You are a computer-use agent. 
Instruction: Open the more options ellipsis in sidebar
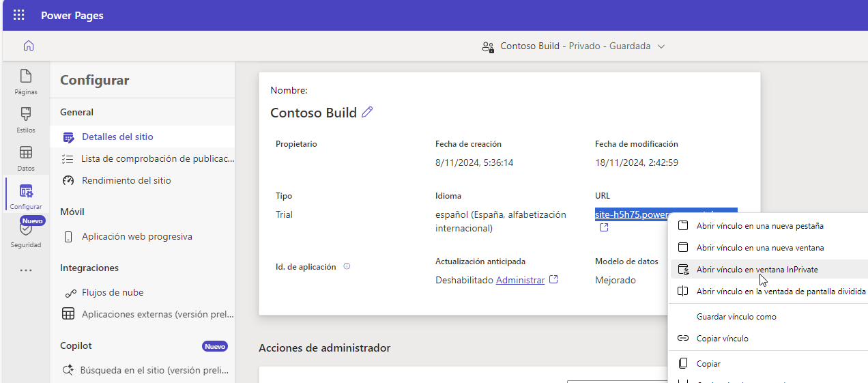26,270
